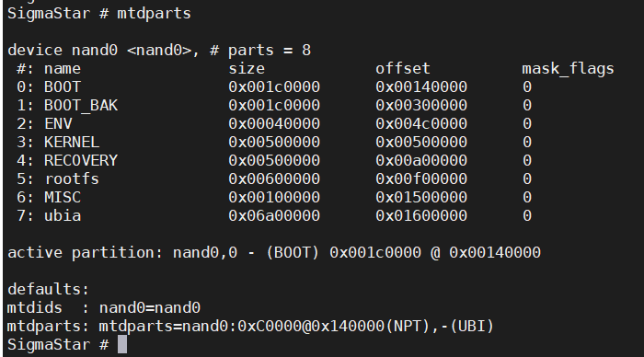Click the MISC partition name
Screen dimensions: 644x357
[63, 198]
